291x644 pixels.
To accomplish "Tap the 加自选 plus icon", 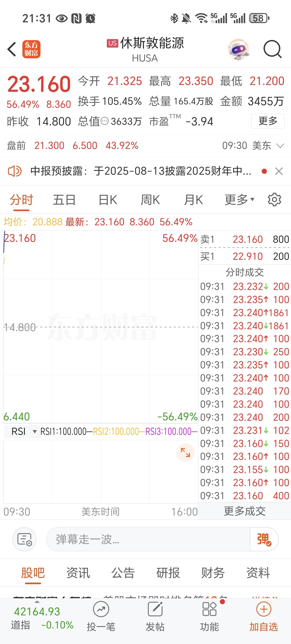I will [264, 609].
